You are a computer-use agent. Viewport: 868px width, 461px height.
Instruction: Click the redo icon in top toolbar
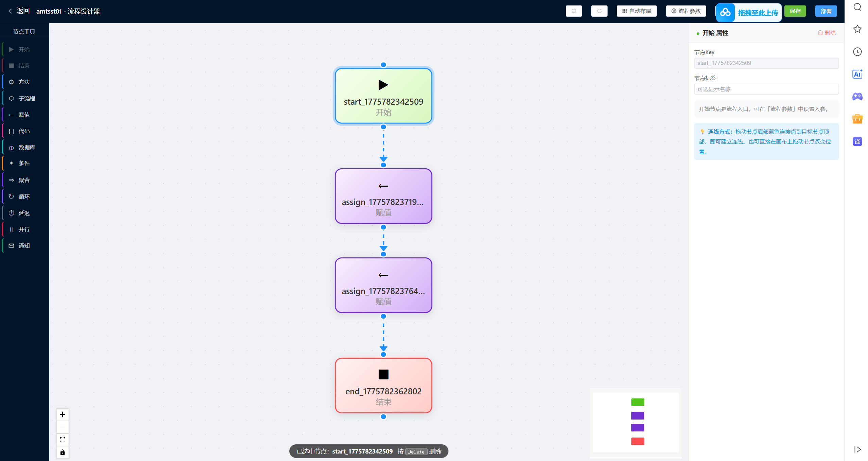pyautogui.click(x=599, y=11)
